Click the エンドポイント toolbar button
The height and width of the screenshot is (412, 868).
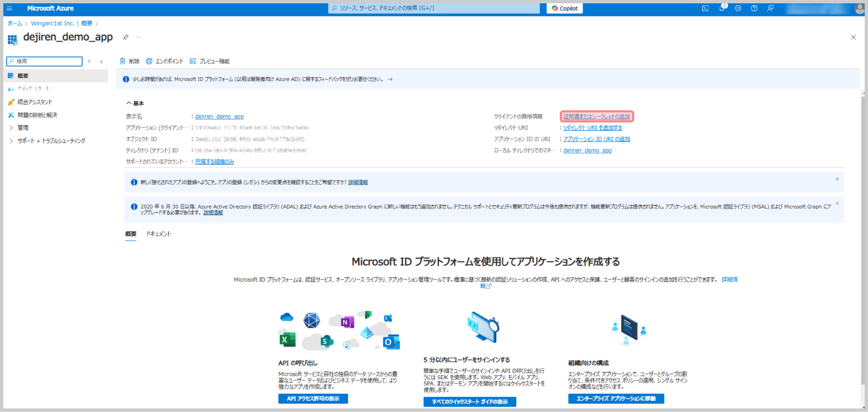[x=165, y=61]
